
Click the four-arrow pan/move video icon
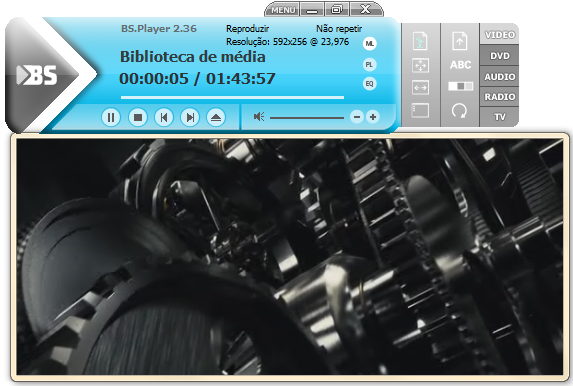[420, 66]
